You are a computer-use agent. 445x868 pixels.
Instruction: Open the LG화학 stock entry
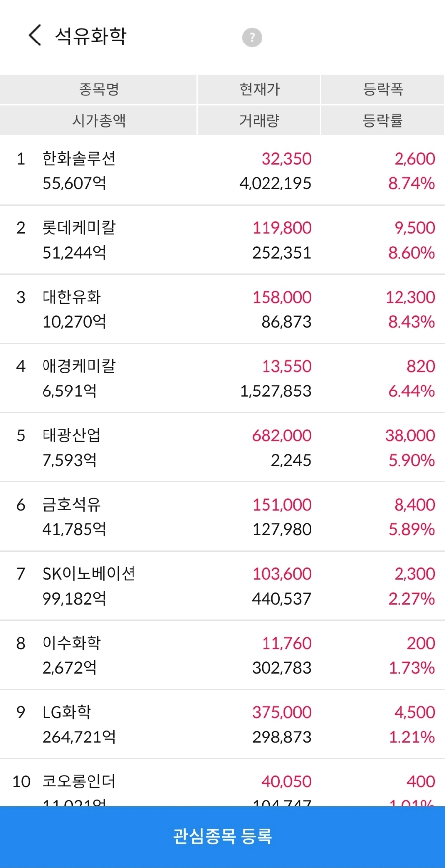[222, 724]
